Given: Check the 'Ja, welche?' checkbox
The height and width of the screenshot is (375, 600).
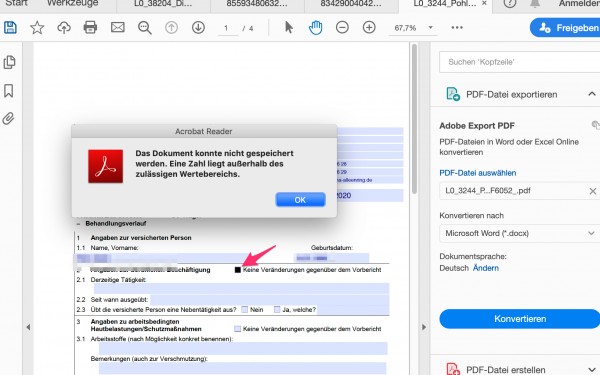Looking at the screenshot, I should tap(277, 309).
